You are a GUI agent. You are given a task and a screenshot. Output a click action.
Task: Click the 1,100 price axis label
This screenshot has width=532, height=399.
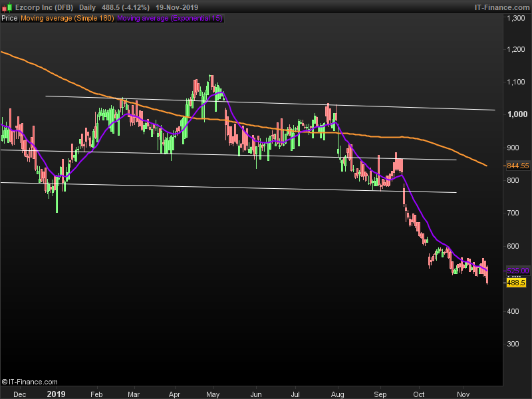[x=516, y=82]
